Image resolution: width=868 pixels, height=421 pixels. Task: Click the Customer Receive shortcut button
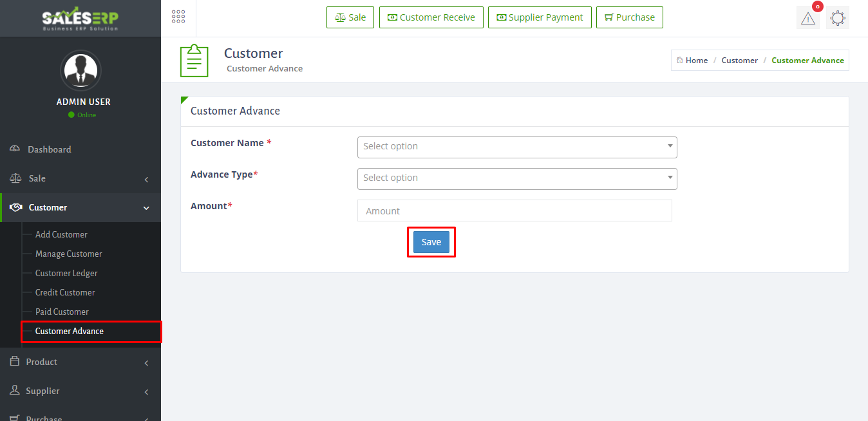tap(431, 17)
